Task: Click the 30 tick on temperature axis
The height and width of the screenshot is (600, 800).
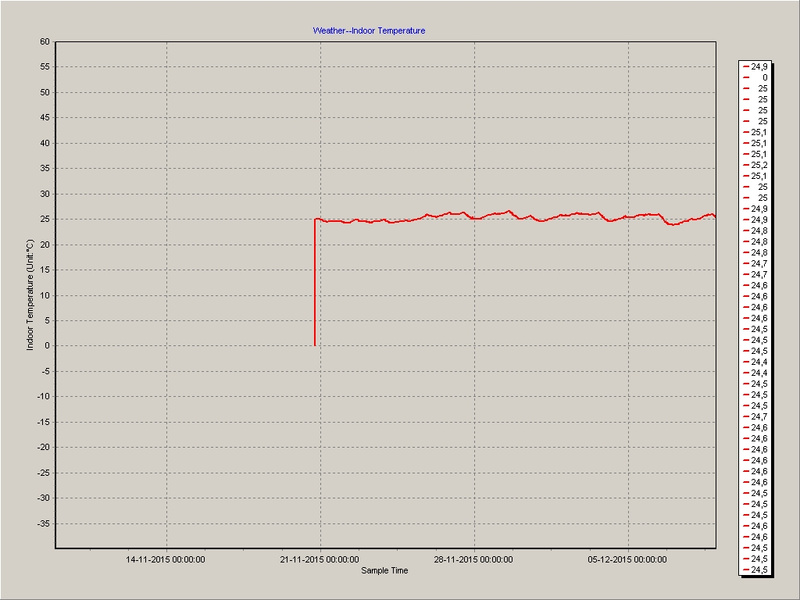Action: click(x=45, y=194)
